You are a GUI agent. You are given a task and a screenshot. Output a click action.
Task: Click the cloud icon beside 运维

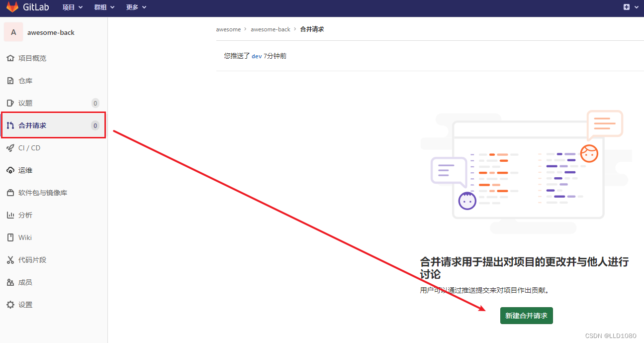[x=10, y=170]
